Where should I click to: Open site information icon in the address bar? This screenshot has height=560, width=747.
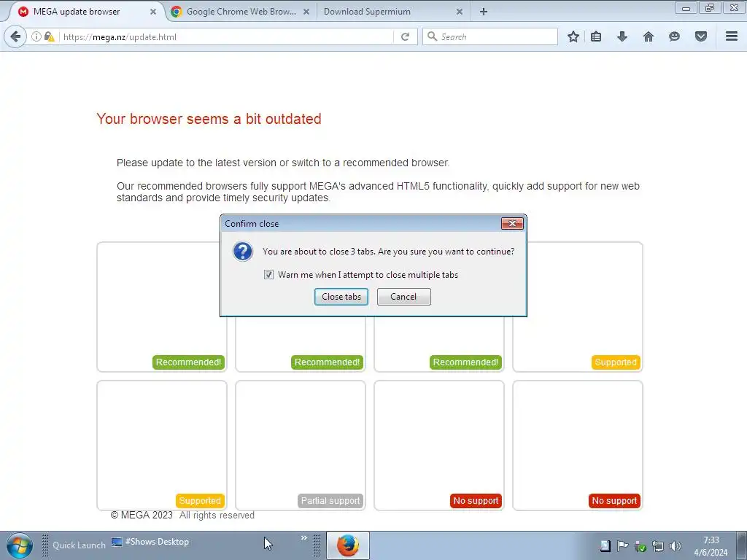tap(36, 36)
